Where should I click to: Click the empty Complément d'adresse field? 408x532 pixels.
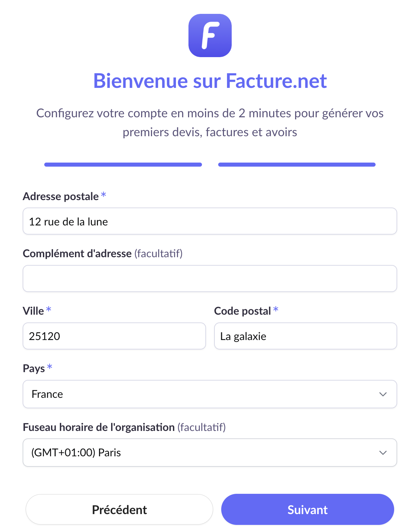[209, 279]
